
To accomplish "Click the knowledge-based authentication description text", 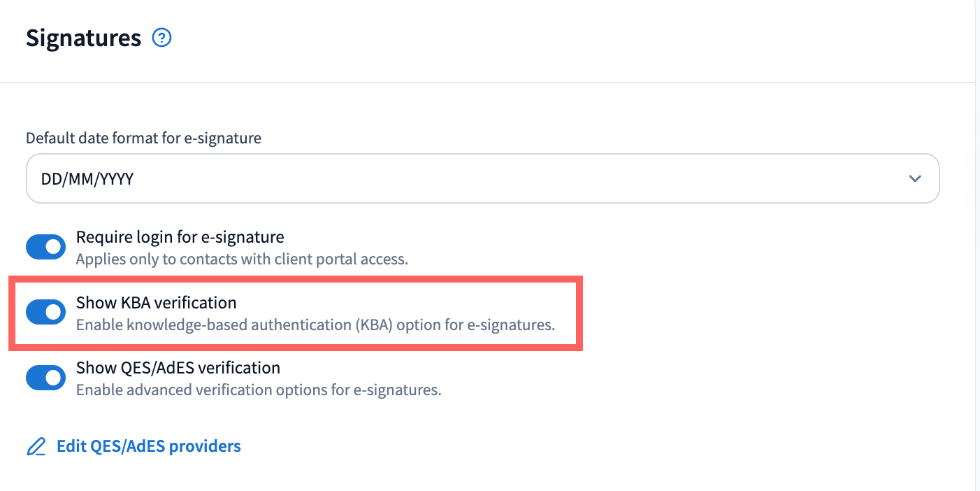I will [315, 325].
